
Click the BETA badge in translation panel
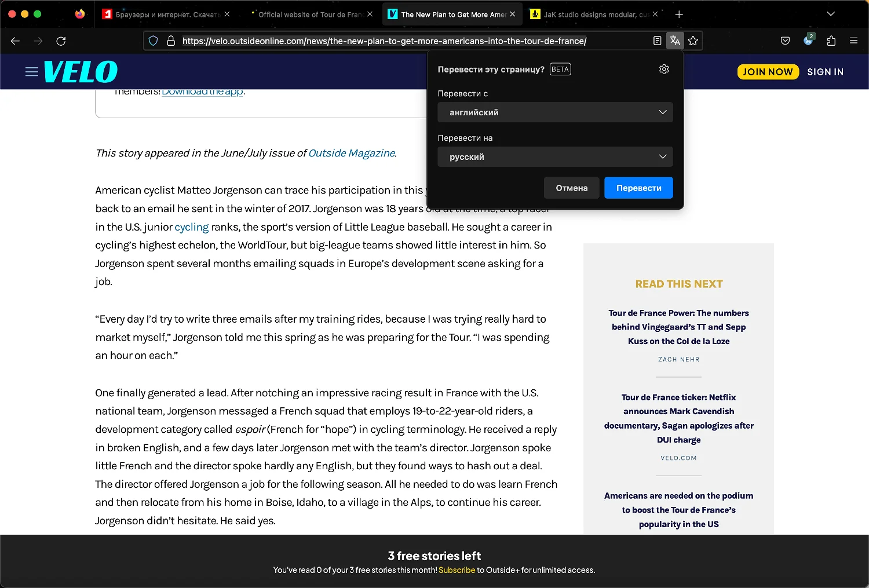tap(560, 70)
